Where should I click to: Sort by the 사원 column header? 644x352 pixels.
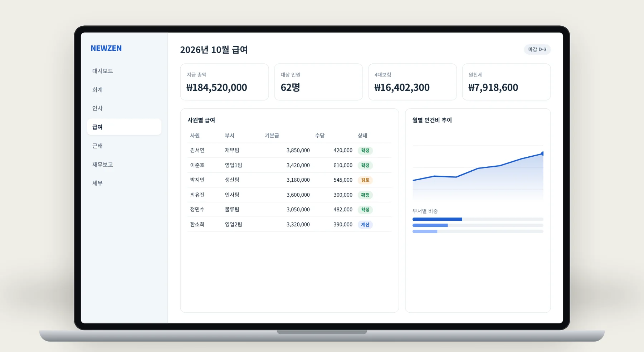pyautogui.click(x=195, y=136)
